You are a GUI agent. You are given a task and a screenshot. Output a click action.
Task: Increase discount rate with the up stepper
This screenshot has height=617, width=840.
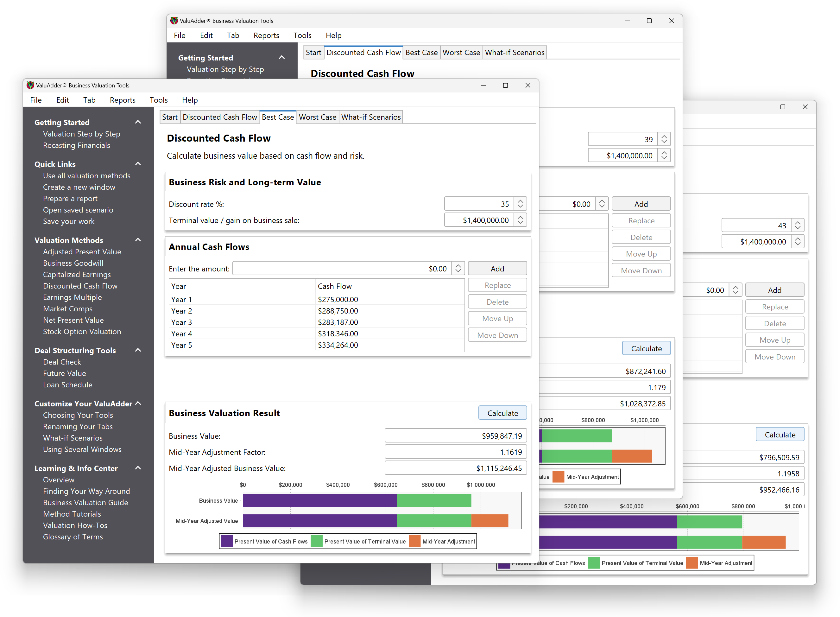click(520, 201)
